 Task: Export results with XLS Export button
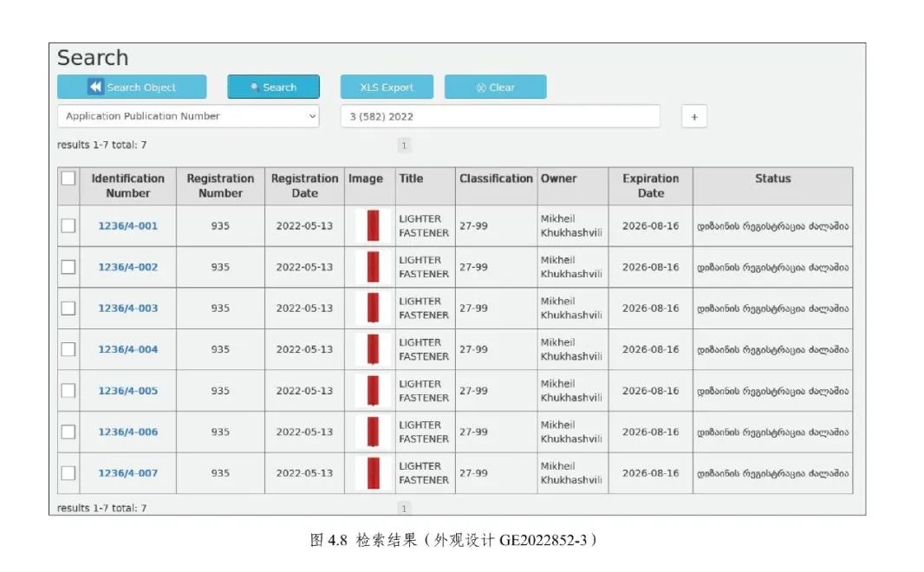coord(387,88)
